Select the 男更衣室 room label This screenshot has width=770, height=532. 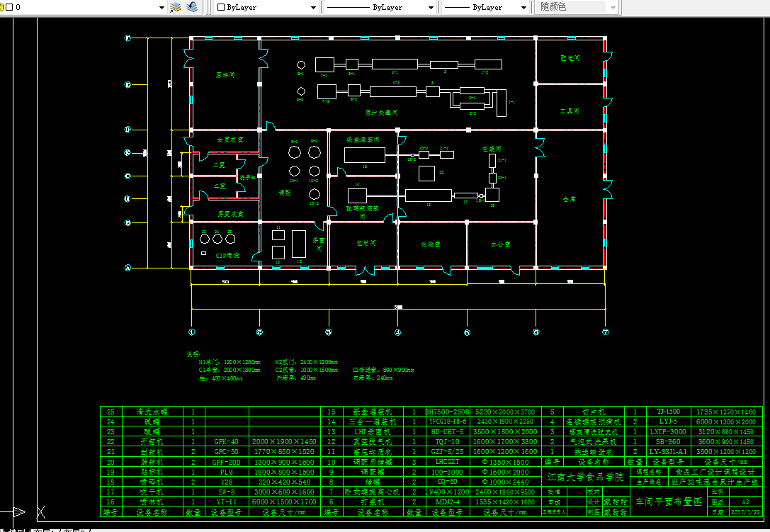click(x=230, y=214)
